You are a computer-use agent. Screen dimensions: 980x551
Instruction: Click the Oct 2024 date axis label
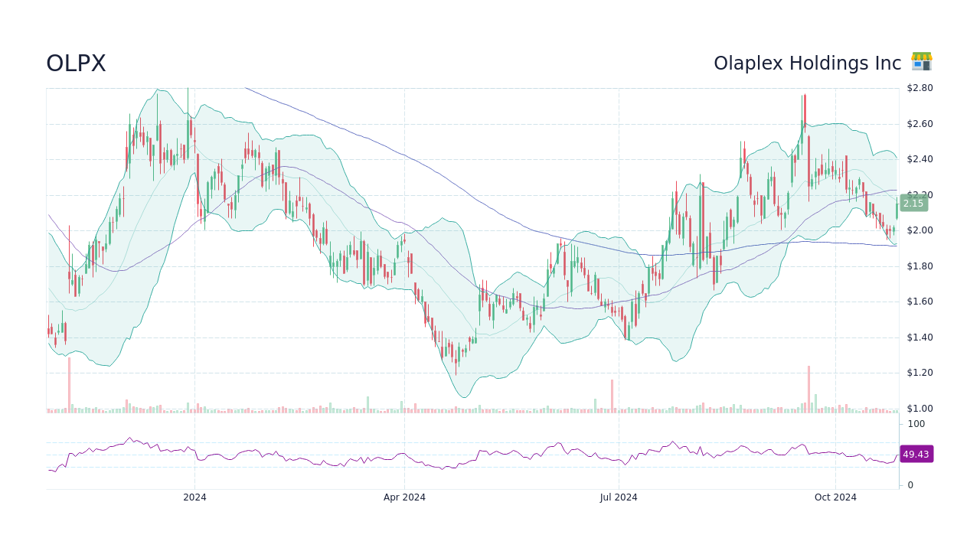835,497
